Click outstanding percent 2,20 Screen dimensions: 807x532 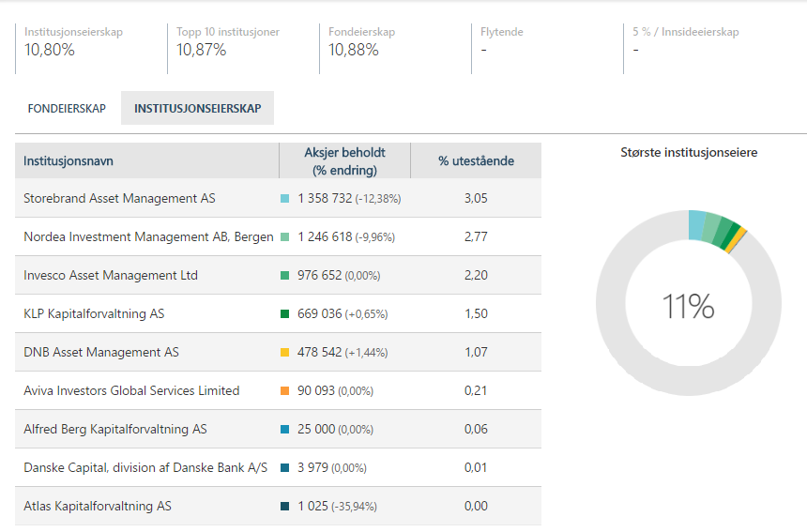[476, 275]
